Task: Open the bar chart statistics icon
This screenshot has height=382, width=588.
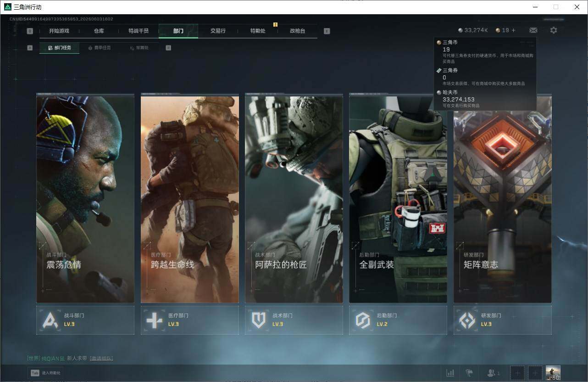Action: point(450,373)
